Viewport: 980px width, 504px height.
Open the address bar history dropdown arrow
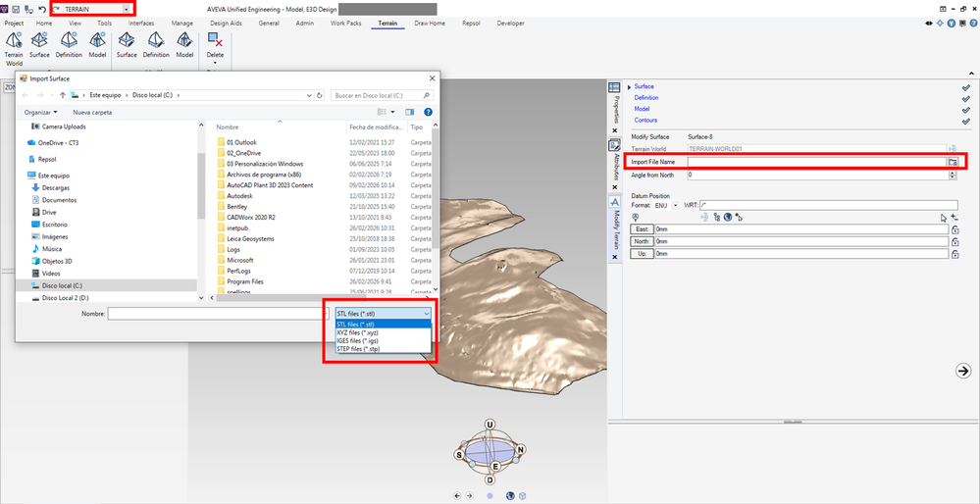point(309,95)
